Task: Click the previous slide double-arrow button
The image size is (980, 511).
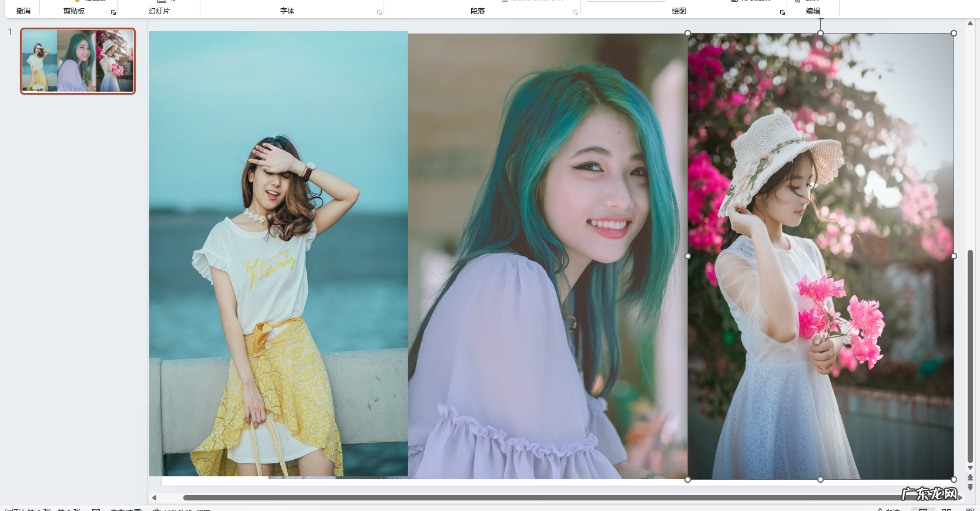Action: pyautogui.click(x=970, y=477)
